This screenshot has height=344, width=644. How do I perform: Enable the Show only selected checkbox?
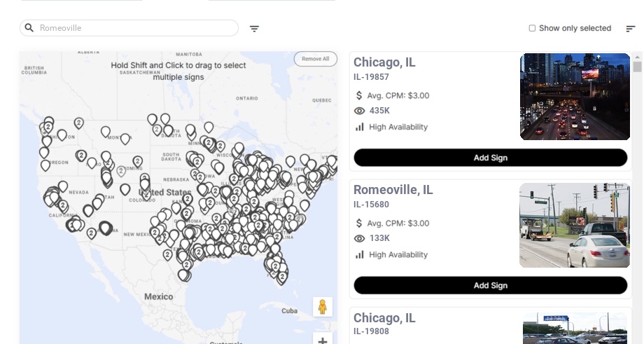coord(532,28)
